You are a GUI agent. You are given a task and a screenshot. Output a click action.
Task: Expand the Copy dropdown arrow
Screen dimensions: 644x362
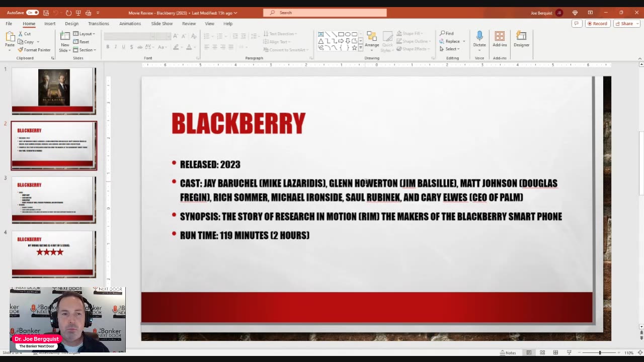(x=38, y=42)
